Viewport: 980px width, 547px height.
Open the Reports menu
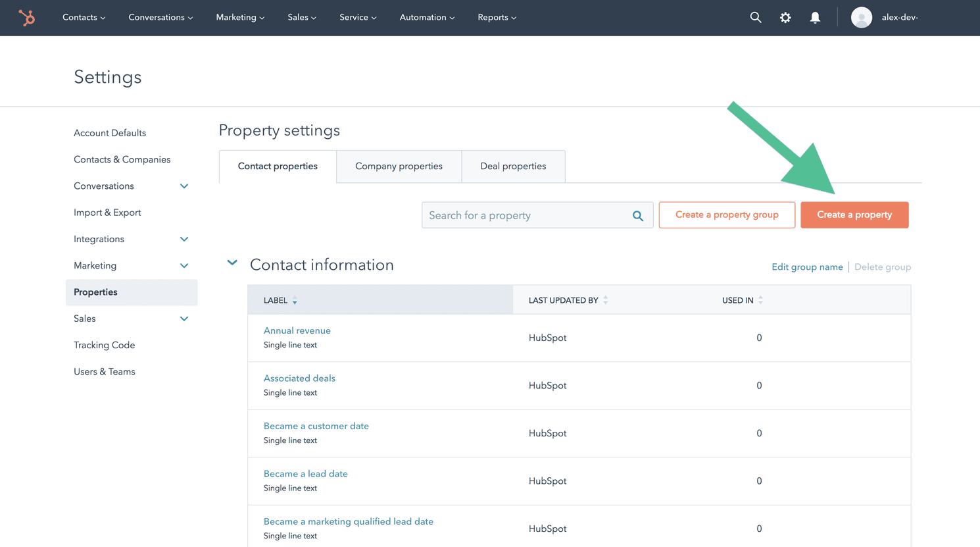[497, 18]
